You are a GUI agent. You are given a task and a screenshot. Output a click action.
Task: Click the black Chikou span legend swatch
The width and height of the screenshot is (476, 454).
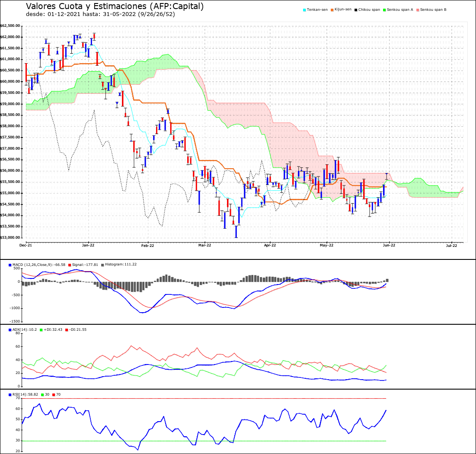(356, 10)
